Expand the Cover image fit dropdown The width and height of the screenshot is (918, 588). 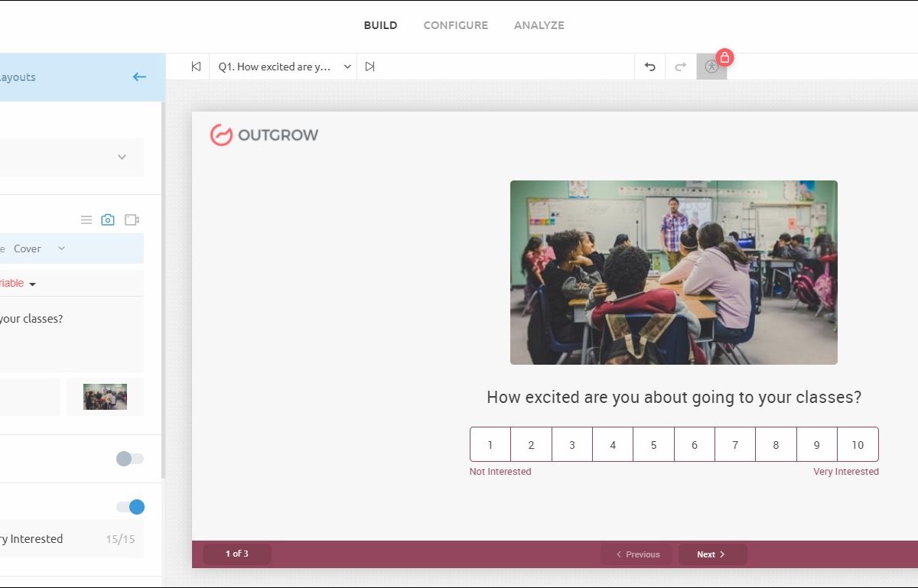pyautogui.click(x=61, y=249)
